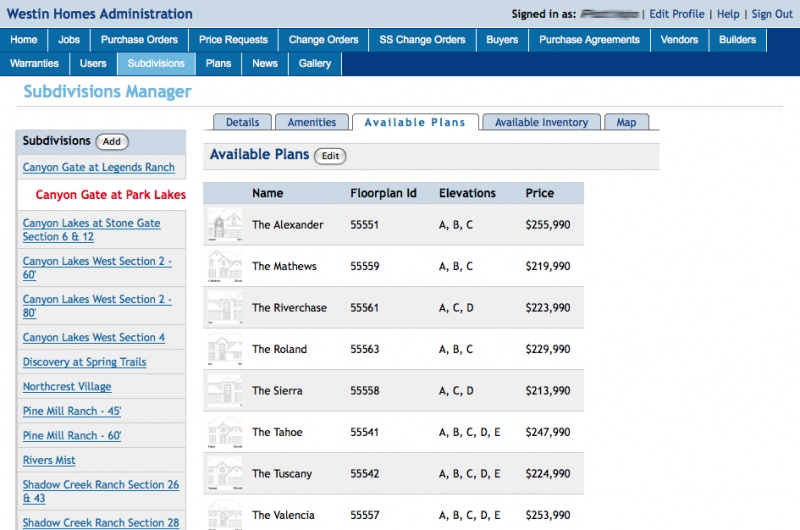Go to Buyers section

tap(502, 40)
